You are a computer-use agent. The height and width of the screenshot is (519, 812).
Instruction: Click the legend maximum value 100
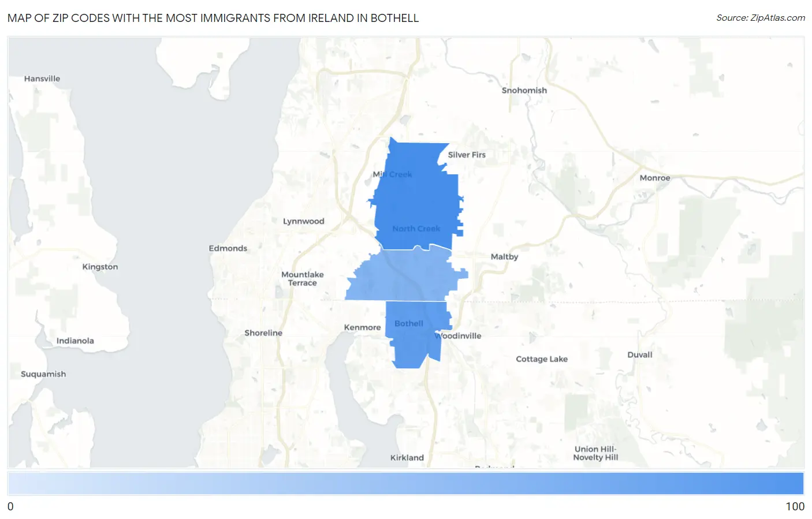(x=795, y=506)
